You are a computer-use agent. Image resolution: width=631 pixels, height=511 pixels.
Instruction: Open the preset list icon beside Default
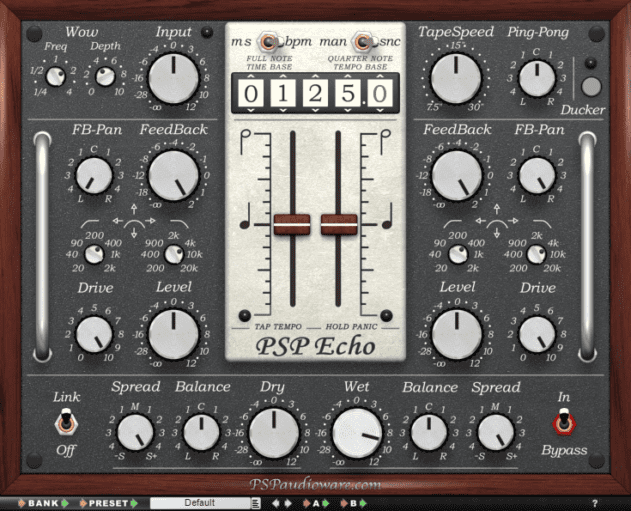(x=256, y=503)
